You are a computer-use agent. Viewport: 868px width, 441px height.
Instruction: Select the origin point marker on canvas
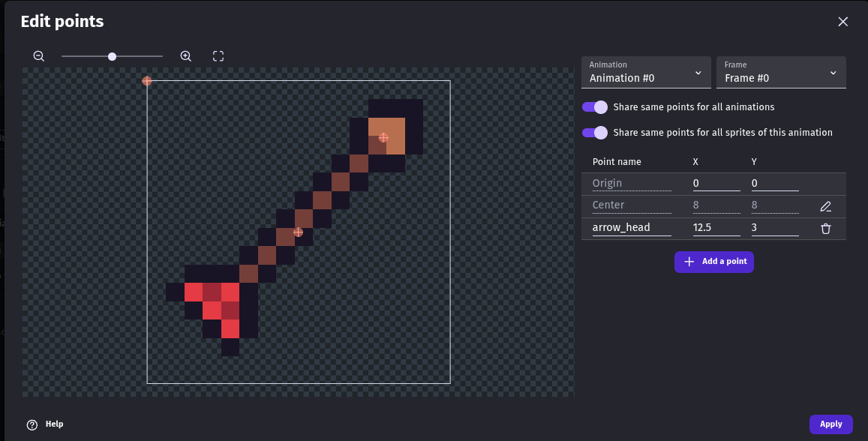(147, 81)
